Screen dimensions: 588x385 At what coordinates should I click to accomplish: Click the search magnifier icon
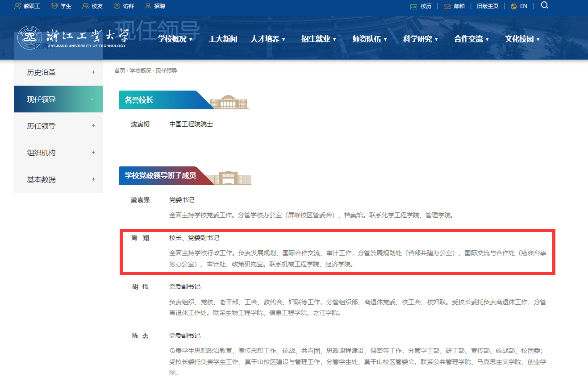coord(544,5)
